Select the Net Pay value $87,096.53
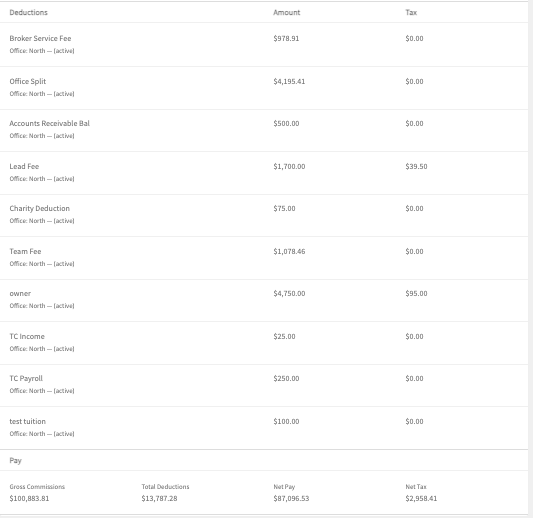 coord(291,499)
